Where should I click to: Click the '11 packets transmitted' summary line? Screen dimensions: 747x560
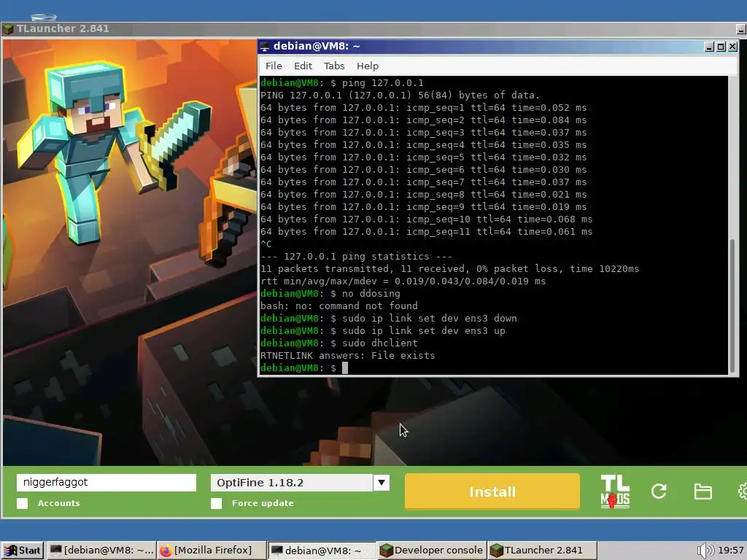coord(449,268)
